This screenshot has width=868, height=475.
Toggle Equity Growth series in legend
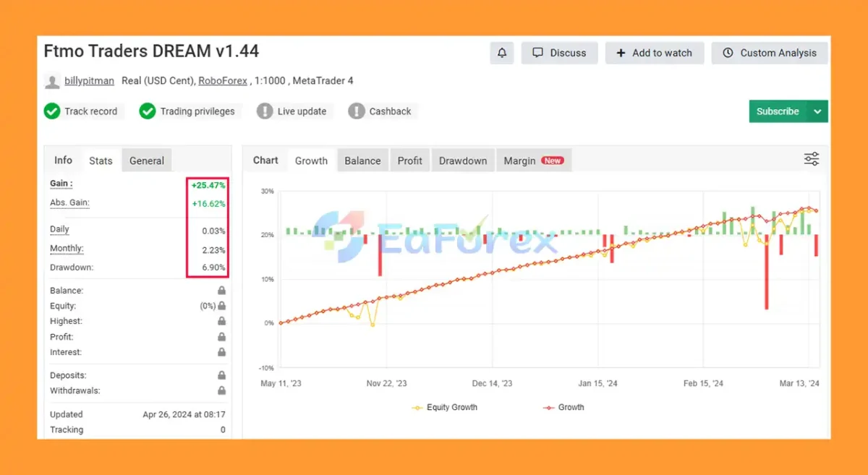(x=445, y=408)
